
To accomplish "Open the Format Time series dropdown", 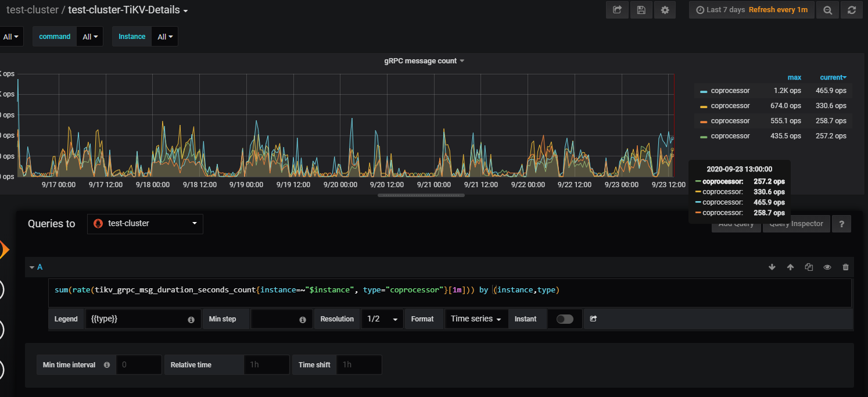I will tap(476, 319).
